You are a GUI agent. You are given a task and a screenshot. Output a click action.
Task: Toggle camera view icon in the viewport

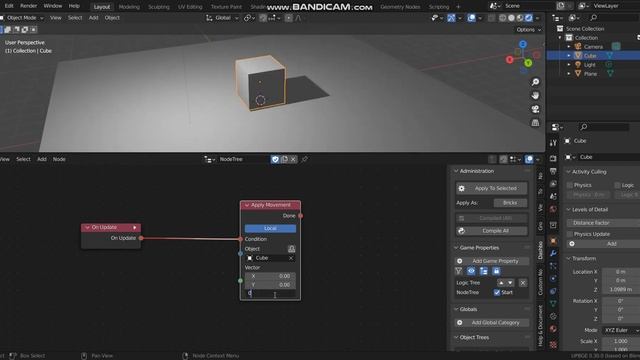[x=535, y=109]
